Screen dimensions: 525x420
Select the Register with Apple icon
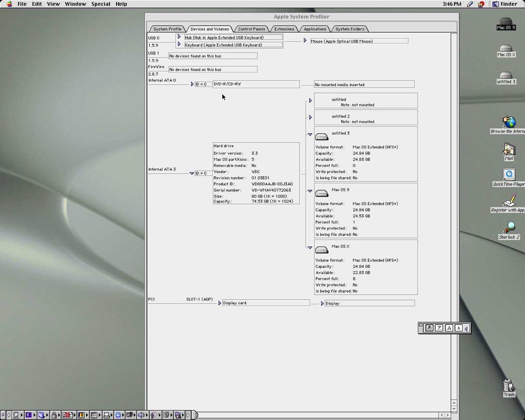click(x=508, y=204)
